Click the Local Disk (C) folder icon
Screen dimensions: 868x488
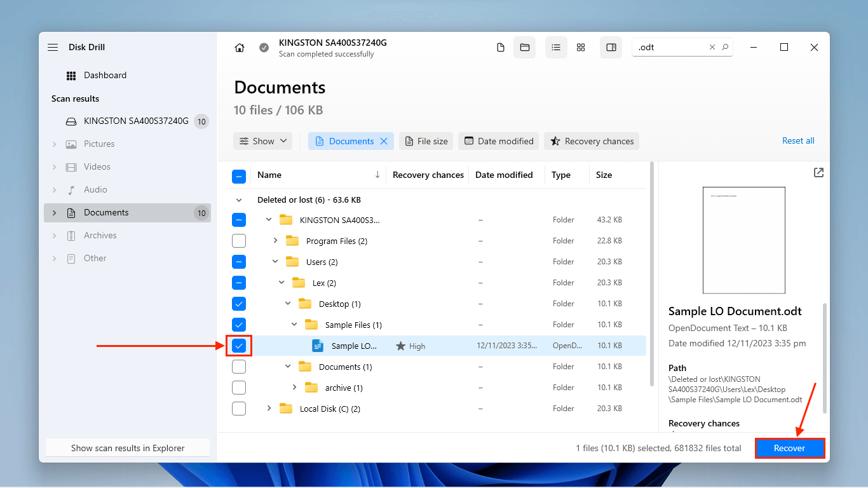coord(286,409)
